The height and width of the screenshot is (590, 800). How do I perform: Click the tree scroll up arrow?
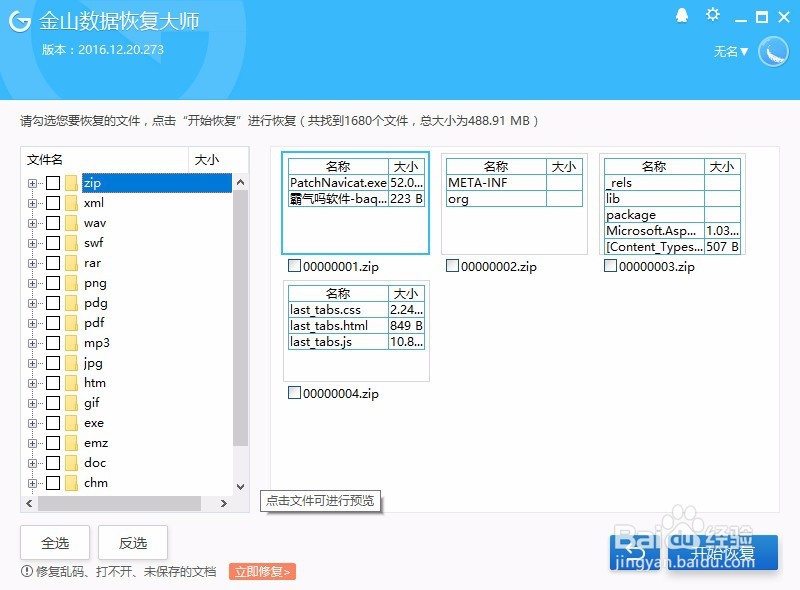point(240,182)
